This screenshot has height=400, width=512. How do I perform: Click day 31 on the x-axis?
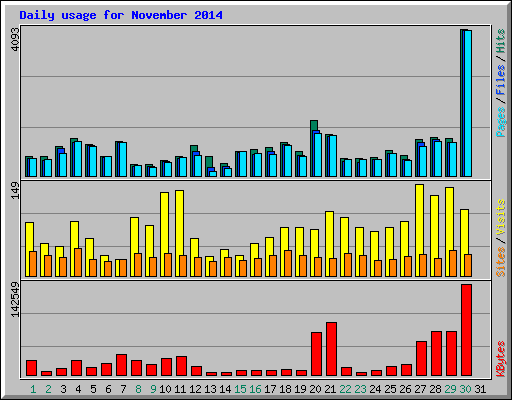click(x=480, y=389)
